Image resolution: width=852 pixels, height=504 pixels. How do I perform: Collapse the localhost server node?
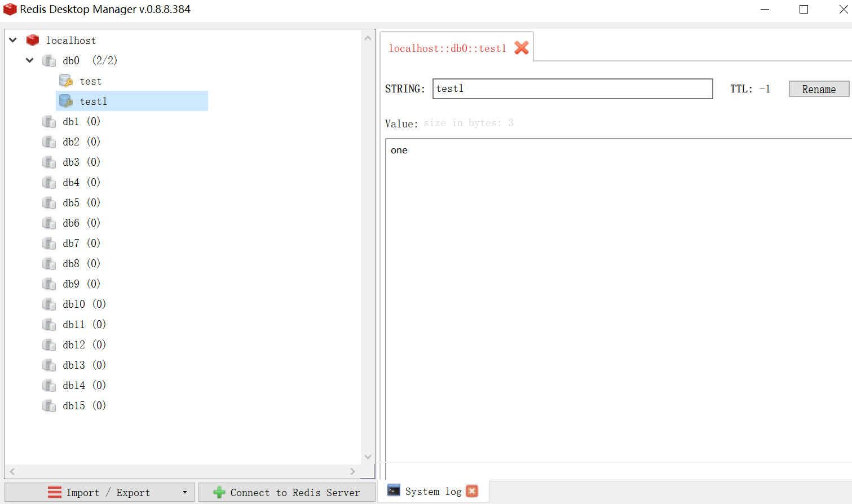pyautogui.click(x=13, y=40)
